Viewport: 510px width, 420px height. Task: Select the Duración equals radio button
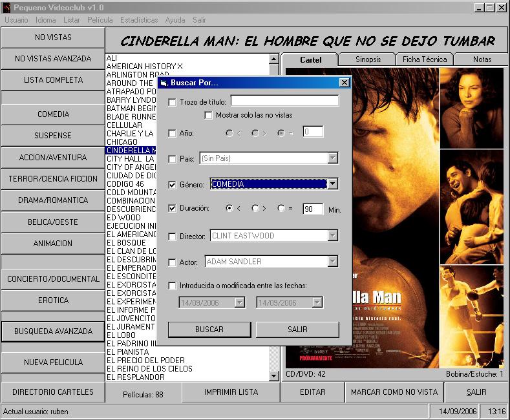pos(281,208)
